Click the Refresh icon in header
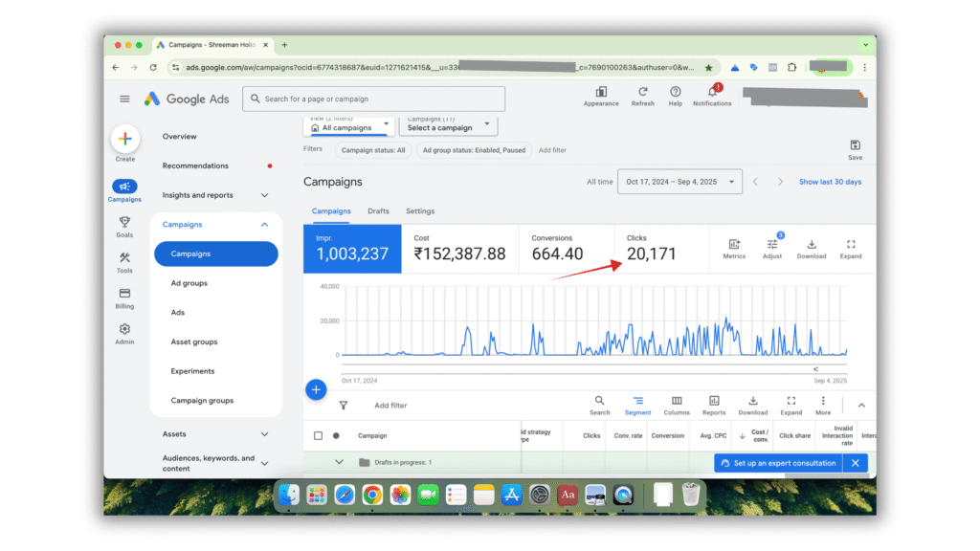The image size is (980, 551). pos(642,93)
